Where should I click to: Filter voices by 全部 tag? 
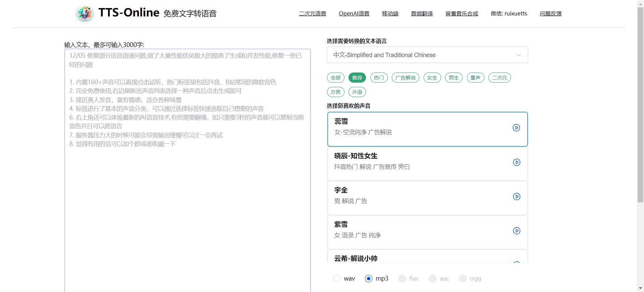point(336,78)
